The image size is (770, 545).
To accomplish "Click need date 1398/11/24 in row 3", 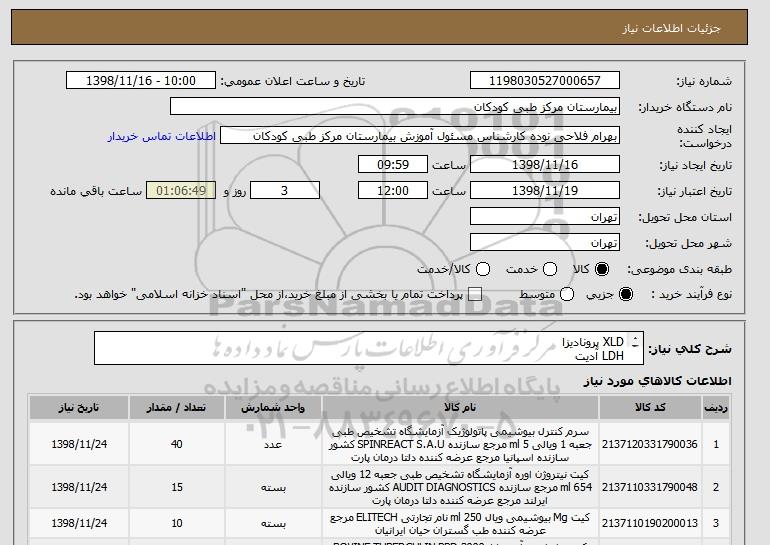I will pyautogui.click(x=79, y=523).
